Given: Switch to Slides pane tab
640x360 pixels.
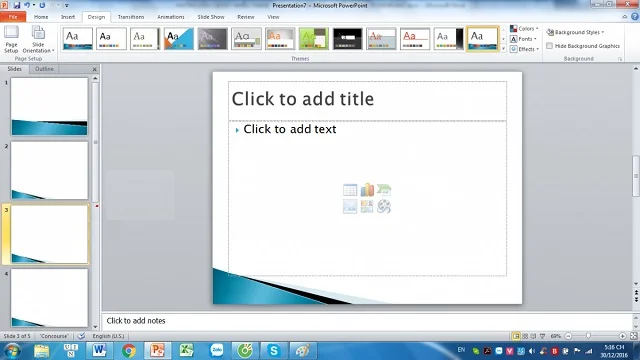Looking at the screenshot, I should click(15, 69).
